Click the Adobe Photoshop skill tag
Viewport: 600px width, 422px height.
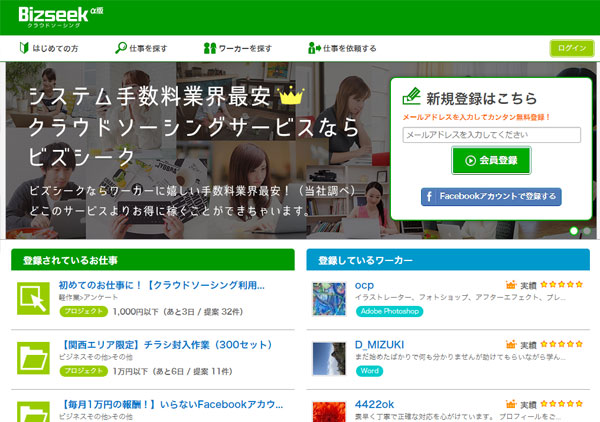click(390, 311)
